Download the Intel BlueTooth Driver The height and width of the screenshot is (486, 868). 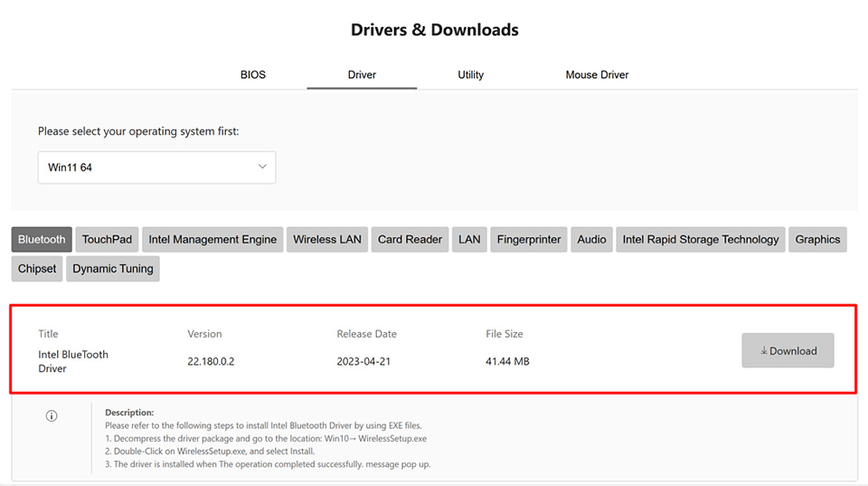click(x=788, y=350)
